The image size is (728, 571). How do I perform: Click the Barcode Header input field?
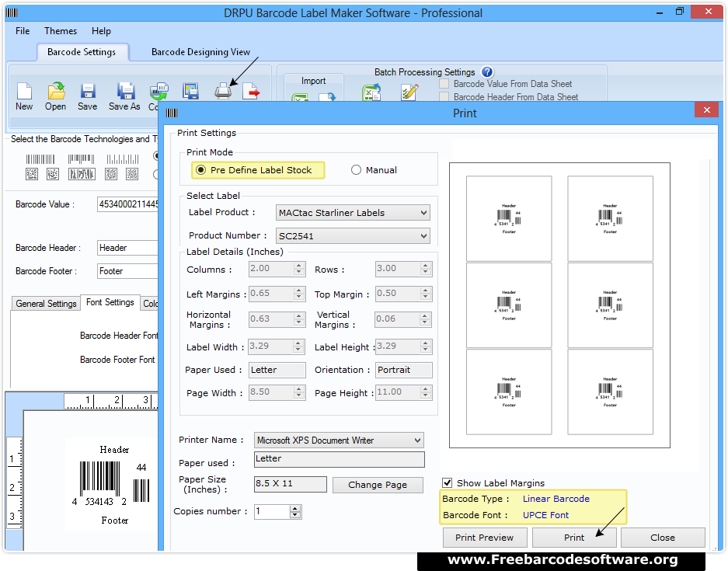click(127, 248)
